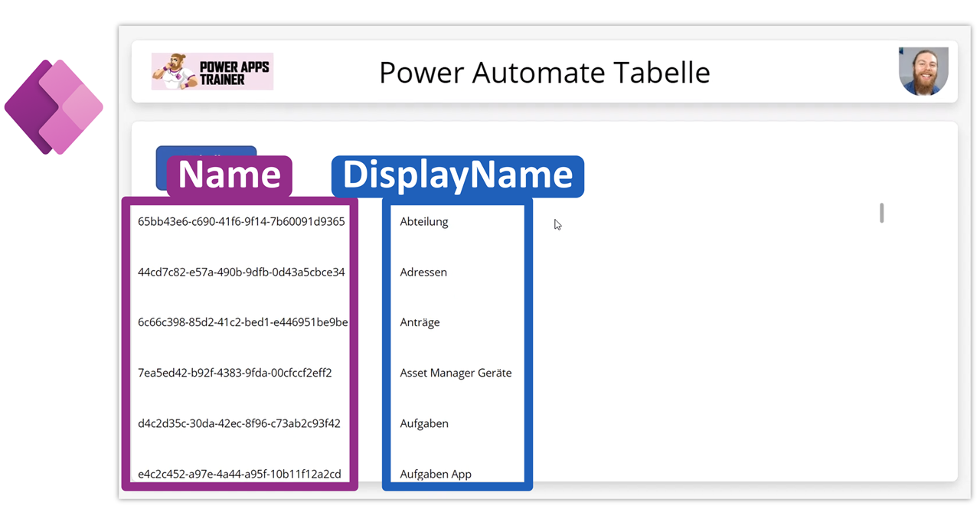
Task: Select GUID 65bb43e6-c690-41f6-9f14-7b60091d9365
Action: [241, 222]
